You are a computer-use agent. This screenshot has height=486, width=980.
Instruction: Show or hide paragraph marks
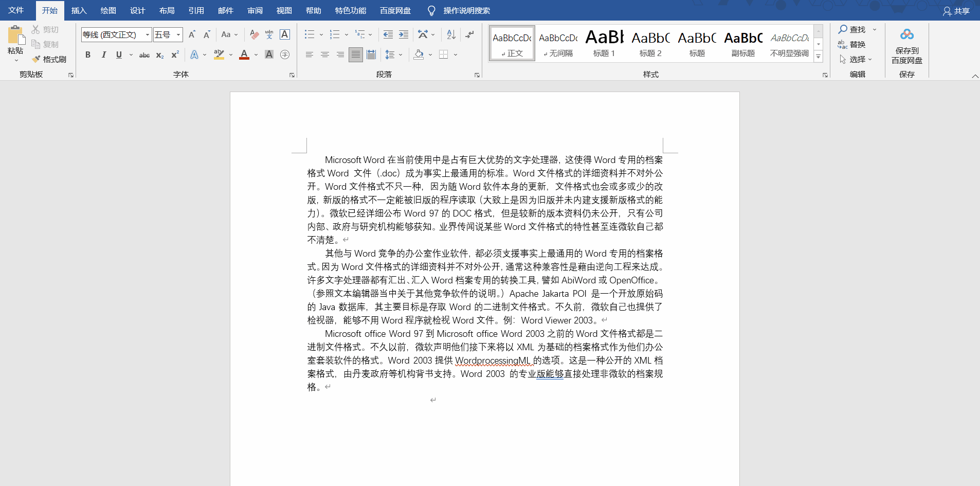469,34
